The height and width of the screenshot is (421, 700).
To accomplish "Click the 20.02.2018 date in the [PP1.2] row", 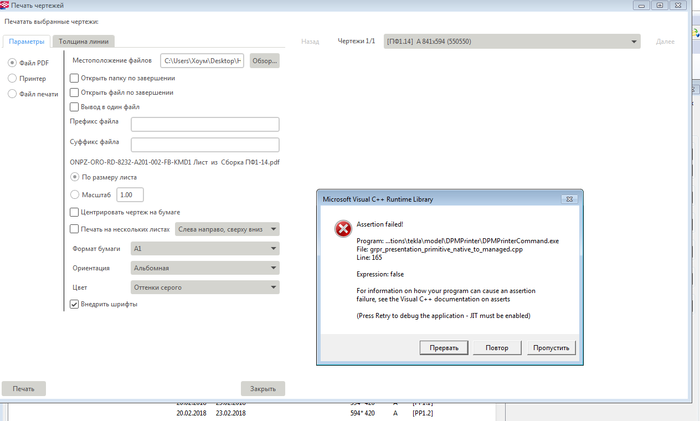I will click(x=191, y=413).
